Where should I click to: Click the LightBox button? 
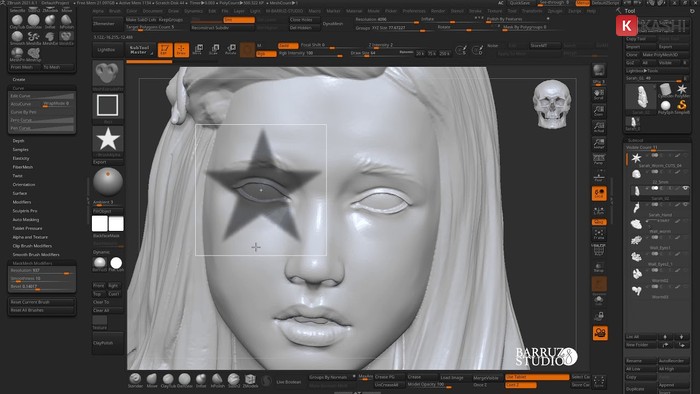[x=107, y=50]
